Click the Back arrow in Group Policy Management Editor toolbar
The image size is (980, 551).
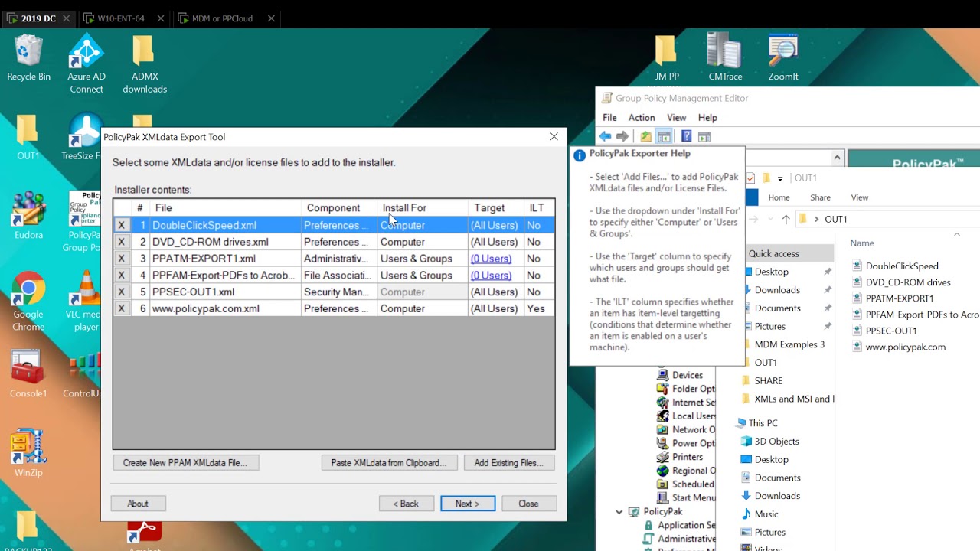click(x=605, y=136)
